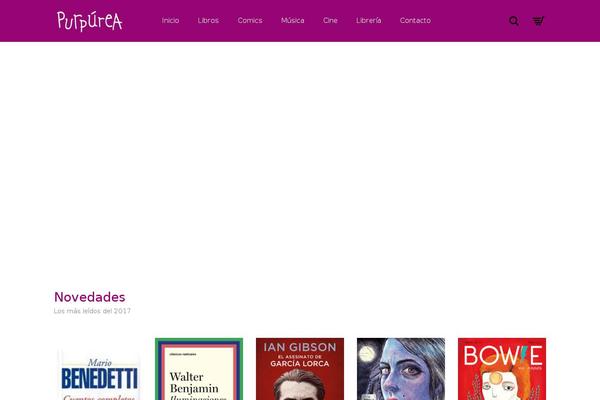This screenshot has width=600, height=400.
Task: Open the shopping cart icon
Action: click(x=538, y=21)
